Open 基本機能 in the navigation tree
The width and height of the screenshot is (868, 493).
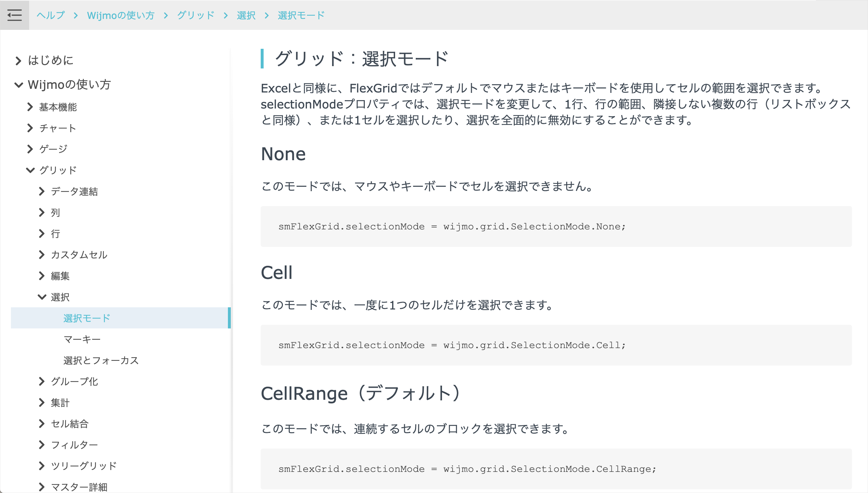click(58, 107)
